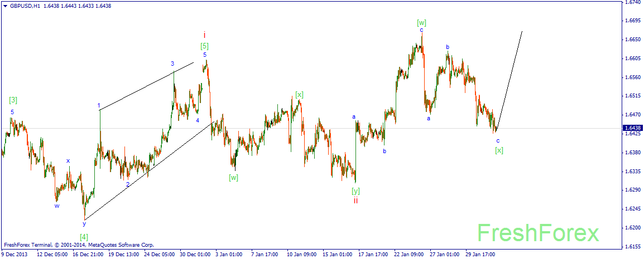Click the 1.6335 price axis label
The image size is (644, 259).
point(633,172)
